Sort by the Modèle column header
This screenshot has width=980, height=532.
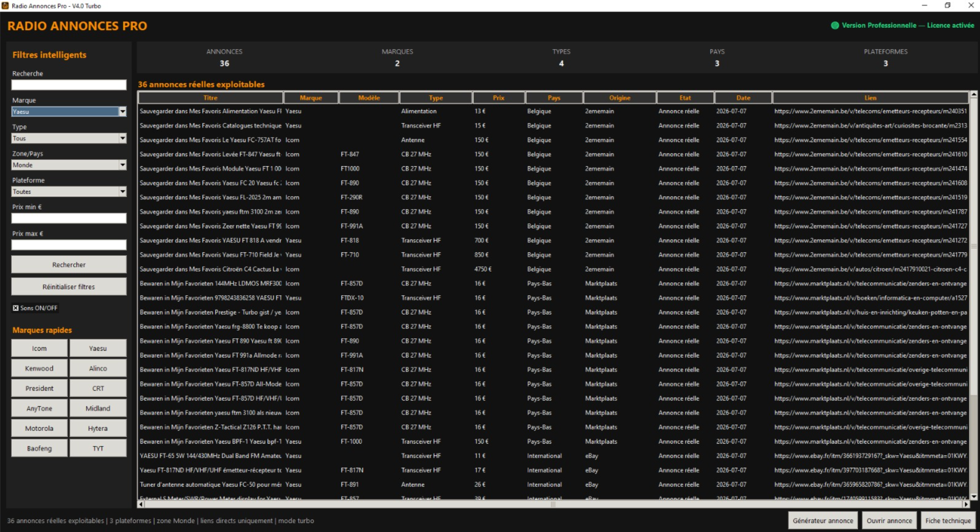(369, 98)
